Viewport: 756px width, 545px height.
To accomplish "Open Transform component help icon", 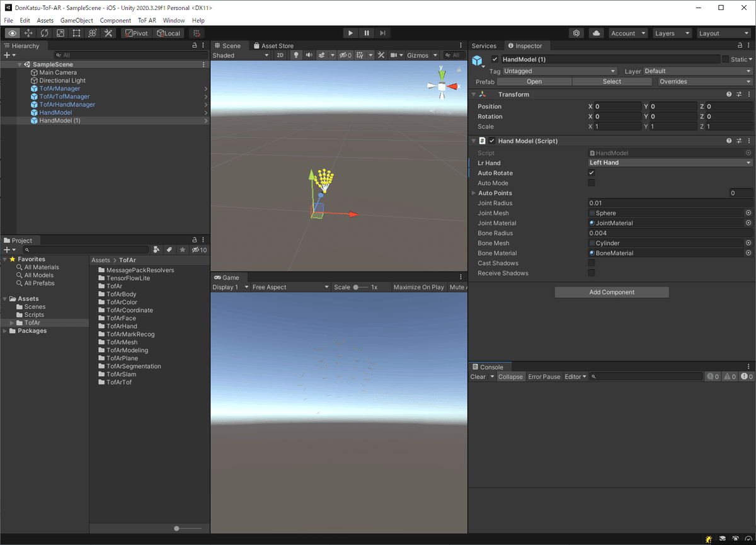I will click(729, 95).
